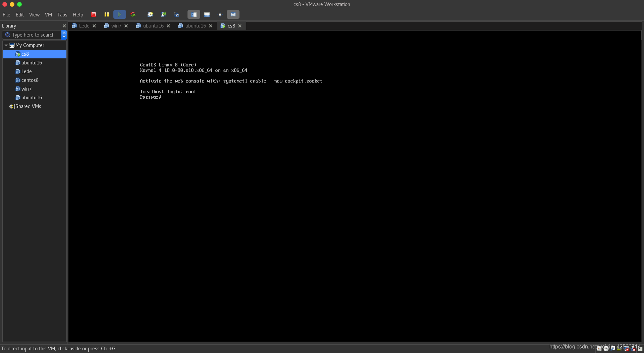This screenshot has height=353, width=644.
Task: Click the status bar Ctrl+G hint text
Action: coord(59,349)
